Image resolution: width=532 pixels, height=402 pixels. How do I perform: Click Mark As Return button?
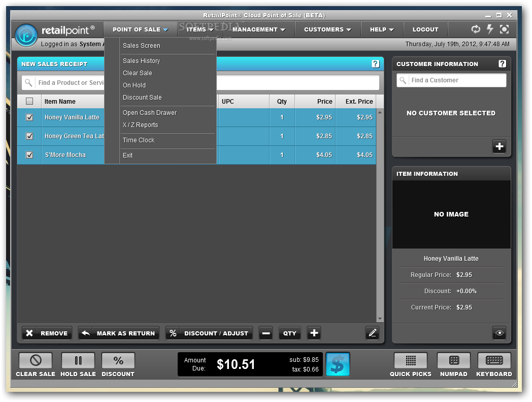click(119, 333)
